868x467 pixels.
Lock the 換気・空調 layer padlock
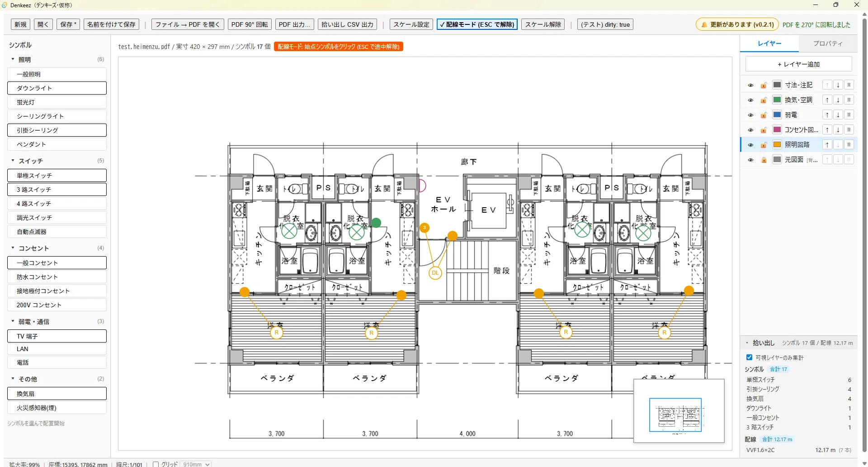764,100
